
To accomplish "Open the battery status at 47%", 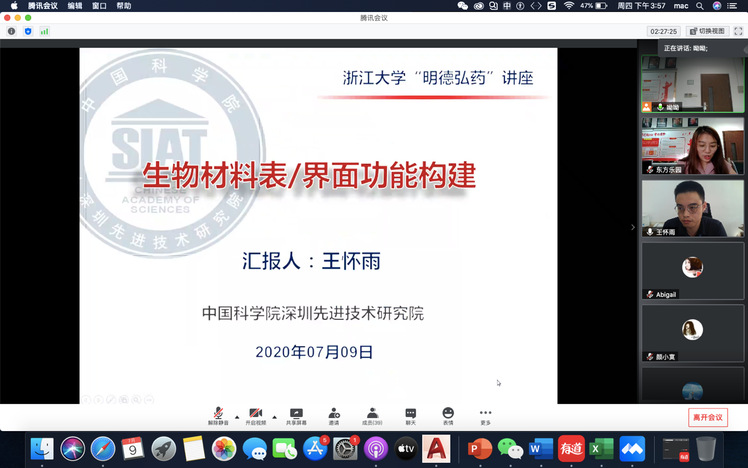I will (x=593, y=6).
